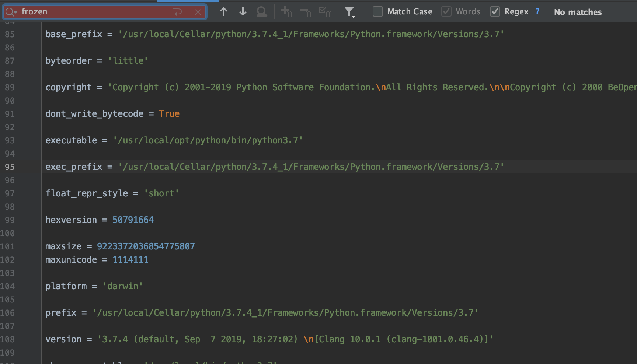Open the search filter dropdown
Screen dimensions: 637x364
coord(349,12)
